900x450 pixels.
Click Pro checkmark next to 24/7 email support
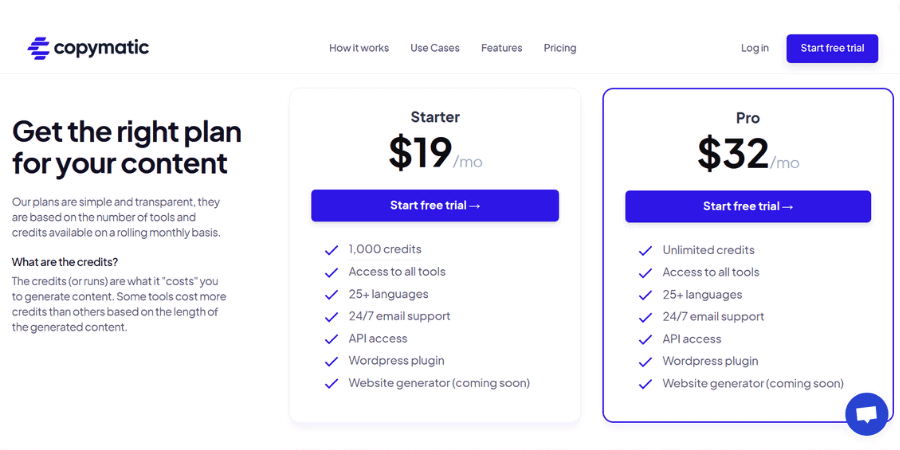pyautogui.click(x=645, y=317)
